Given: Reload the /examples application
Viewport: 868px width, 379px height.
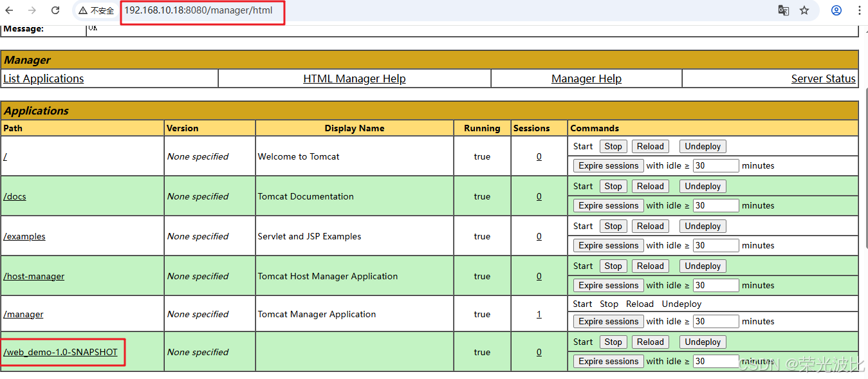Looking at the screenshot, I should point(651,226).
